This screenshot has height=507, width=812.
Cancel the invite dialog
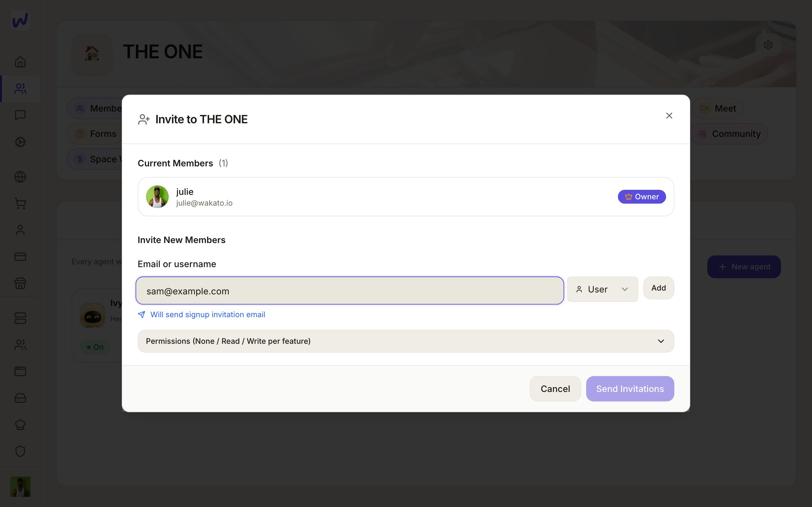555,388
